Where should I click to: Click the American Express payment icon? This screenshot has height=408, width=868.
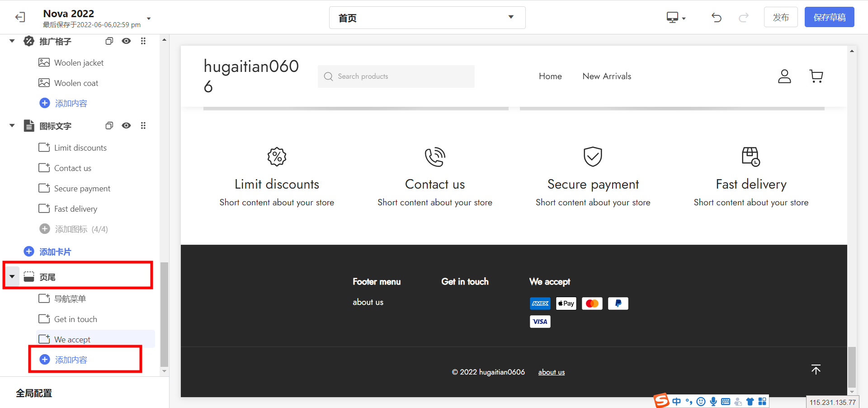point(540,304)
